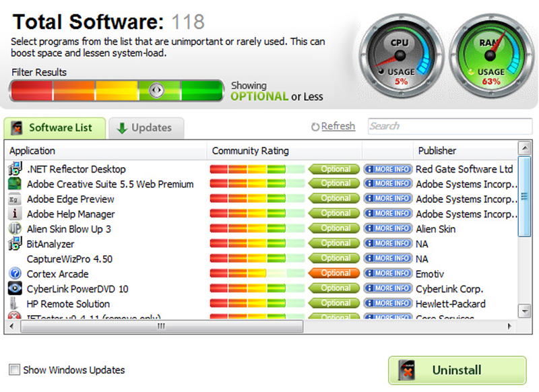Open More Info for BitAnalyzer
Viewport: 539px width, 392px height.
click(388, 243)
